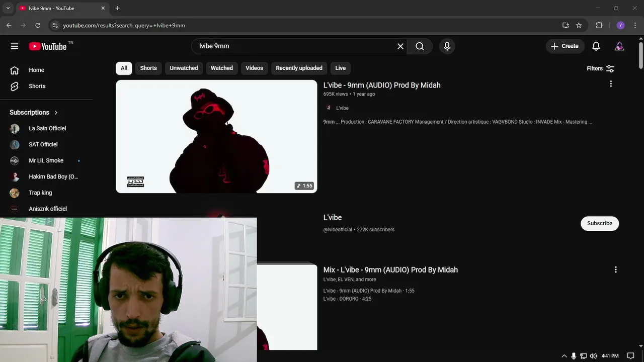Screen dimensions: 644x362
Task: Open the L'vibe - 9mm (AUDIO) video title
Action: click(382, 85)
